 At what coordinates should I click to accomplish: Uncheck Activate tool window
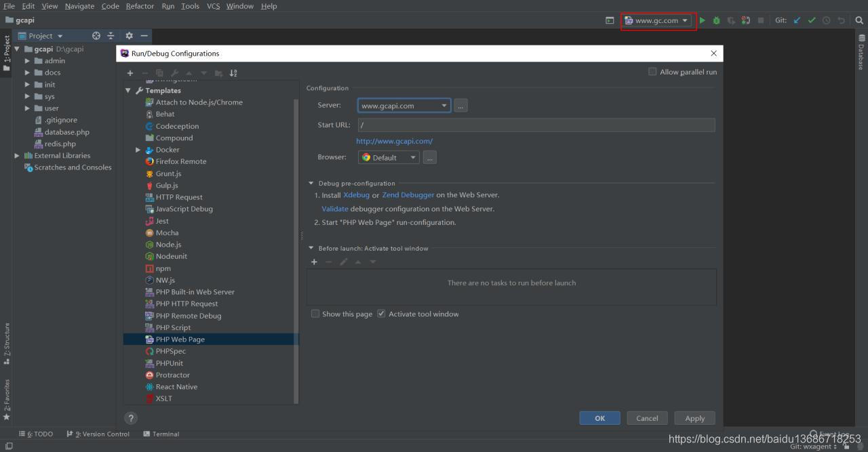tap(381, 314)
